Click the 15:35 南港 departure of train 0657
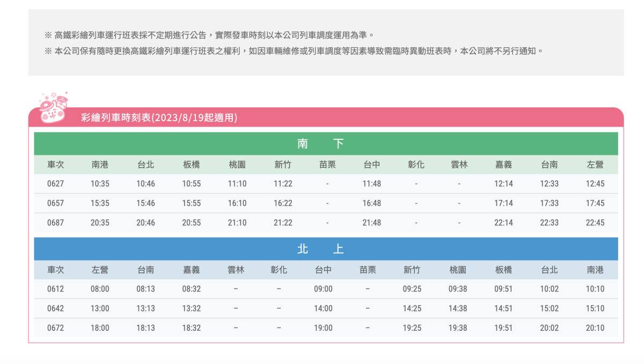644x364 pixels. (x=100, y=203)
